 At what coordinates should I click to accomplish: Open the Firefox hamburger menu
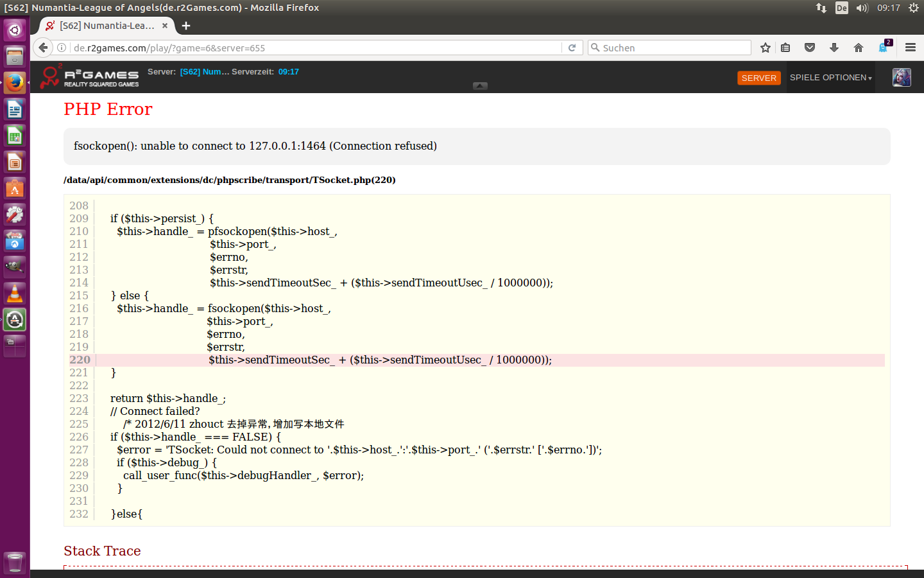click(x=910, y=48)
